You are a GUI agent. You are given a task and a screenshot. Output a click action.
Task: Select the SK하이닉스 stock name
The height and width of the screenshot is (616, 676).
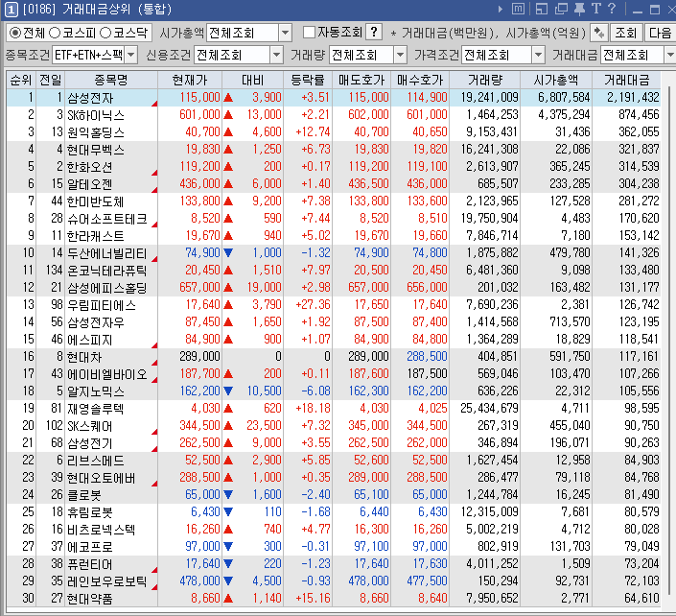tap(96, 115)
